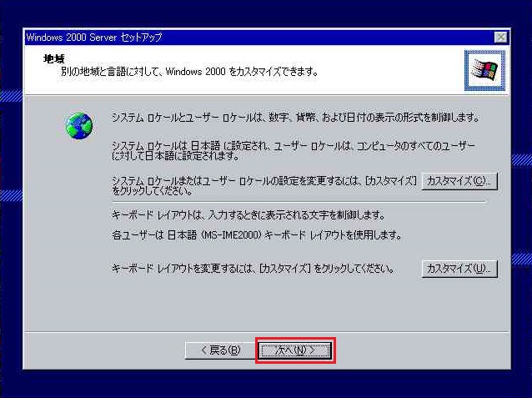The image size is (532, 398).
Task: Close the Windows 2000 Server setup dialog
Action: point(501,37)
